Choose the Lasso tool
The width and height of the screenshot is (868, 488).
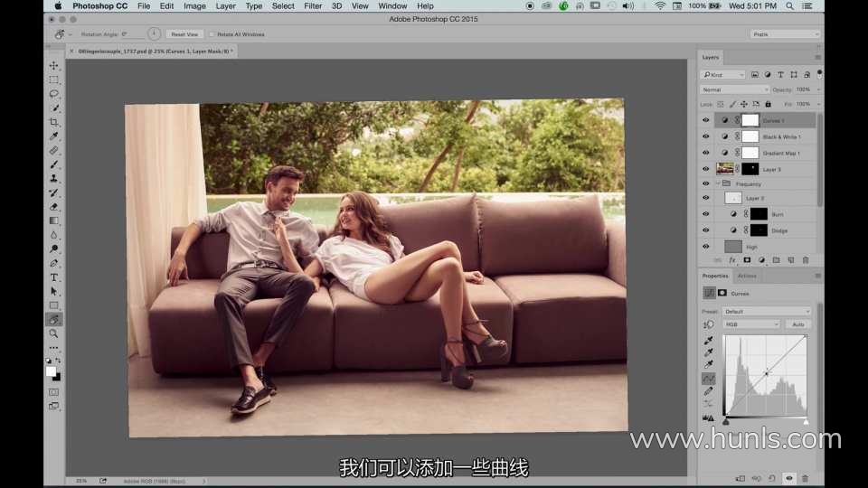point(54,94)
